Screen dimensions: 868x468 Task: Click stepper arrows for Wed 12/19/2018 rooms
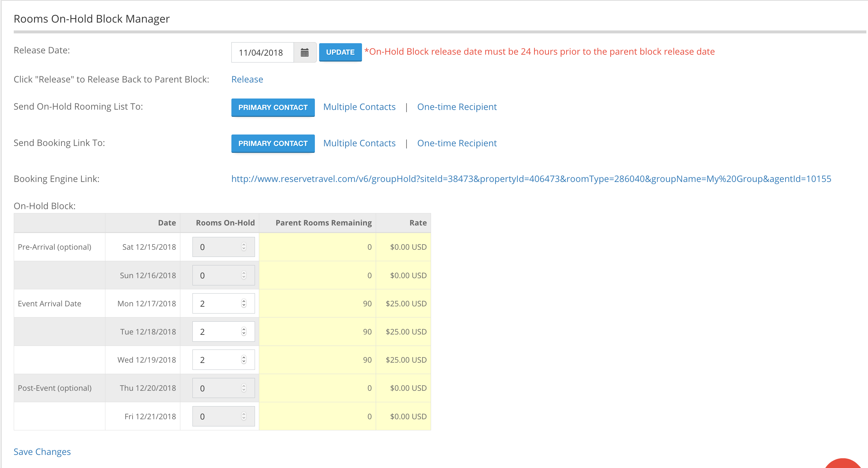point(244,360)
